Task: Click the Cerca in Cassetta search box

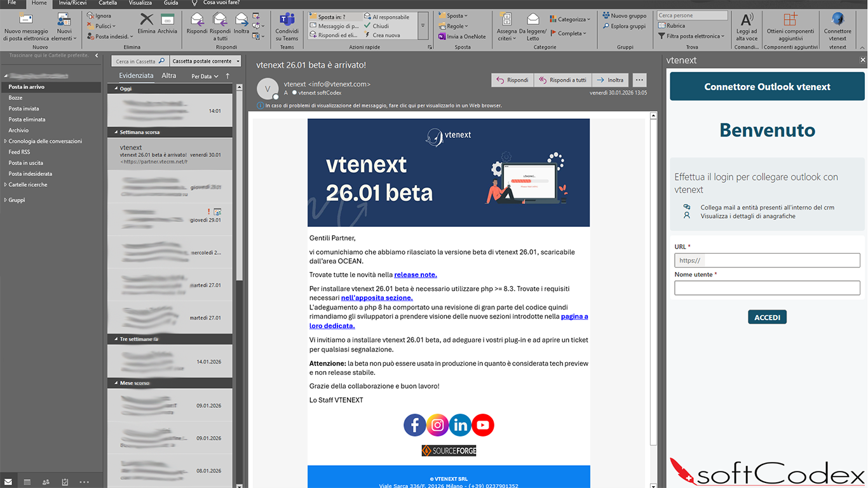Action: [140, 61]
